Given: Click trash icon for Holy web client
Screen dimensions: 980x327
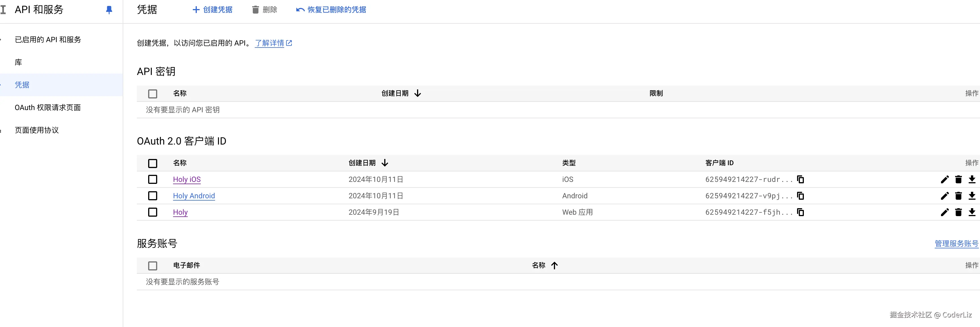Looking at the screenshot, I should pyautogui.click(x=958, y=212).
